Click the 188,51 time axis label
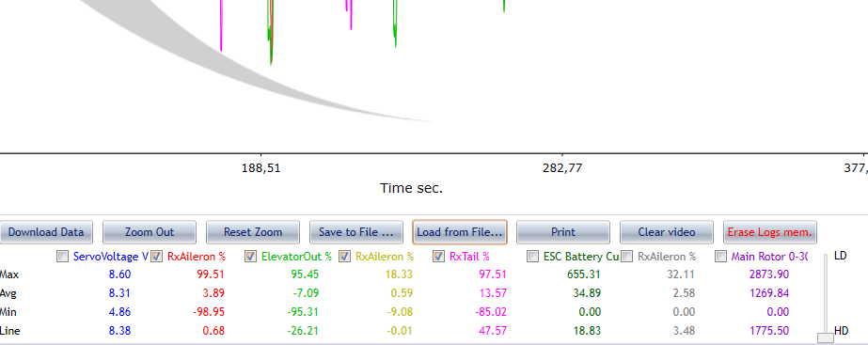 260,167
